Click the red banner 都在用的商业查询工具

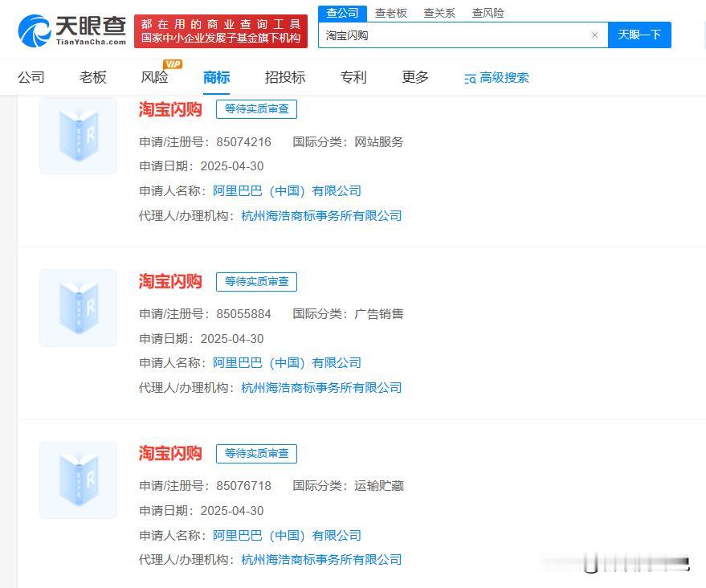[x=221, y=31]
